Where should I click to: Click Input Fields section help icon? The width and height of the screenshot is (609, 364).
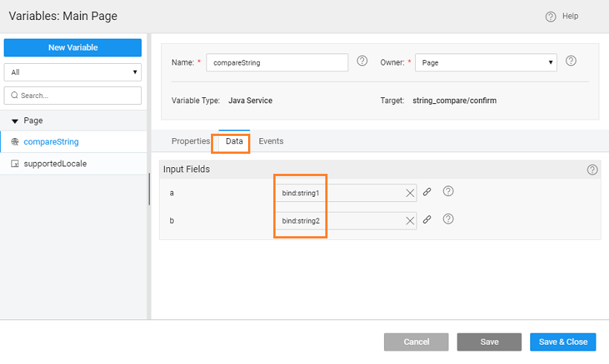(592, 169)
